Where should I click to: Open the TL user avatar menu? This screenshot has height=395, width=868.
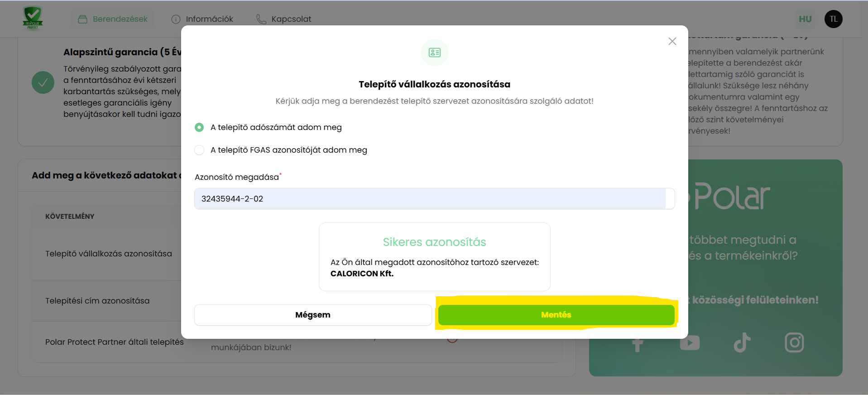pyautogui.click(x=833, y=19)
